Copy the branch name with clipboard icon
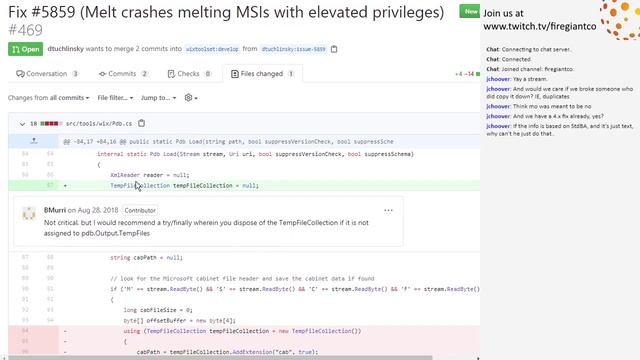Image resolution: width=640 pixels, height=360 pixels. (334, 49)
